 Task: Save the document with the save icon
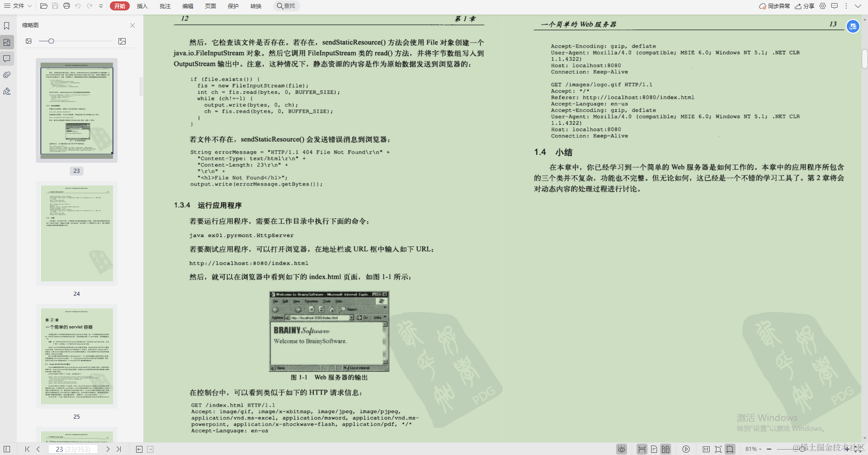click(x=55, y=6)
